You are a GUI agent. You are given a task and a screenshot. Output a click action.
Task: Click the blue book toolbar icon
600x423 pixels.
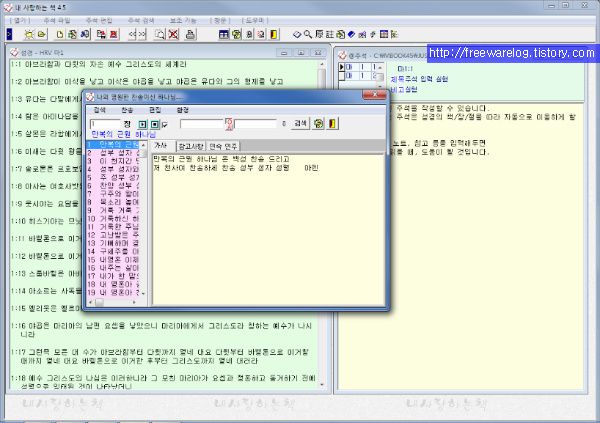(x=351, y=34)
